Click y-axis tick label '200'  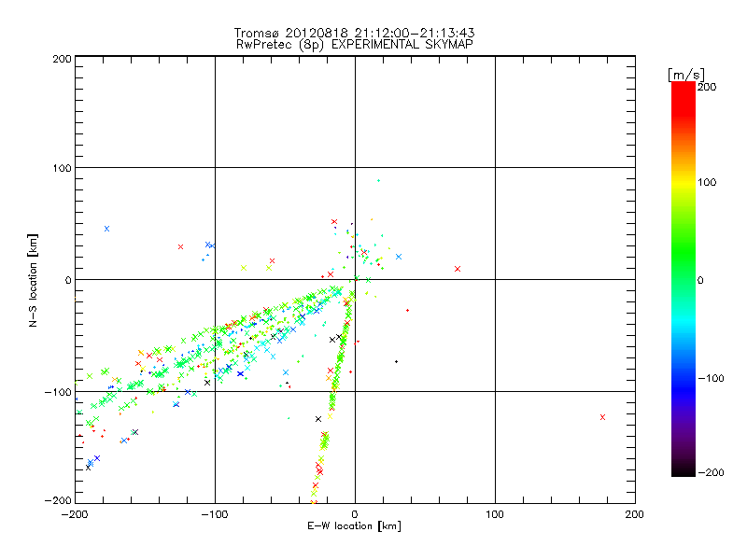tap(63, 59)
